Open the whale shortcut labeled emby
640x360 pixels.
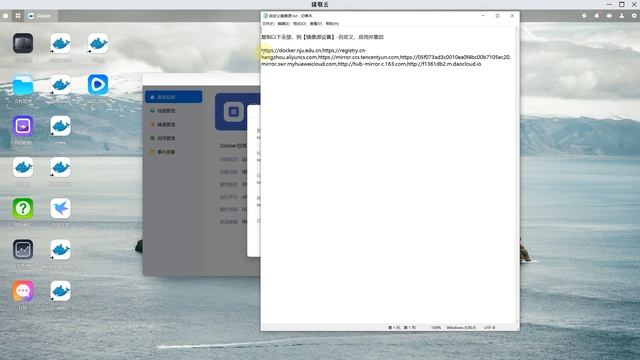pyautogui.click(x=60, y=126)
